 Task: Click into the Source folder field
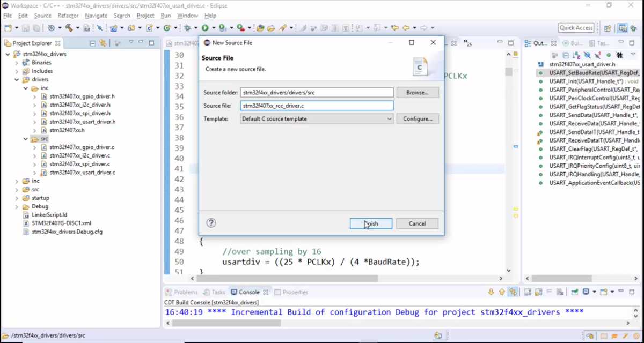click(x=317, y=93)
